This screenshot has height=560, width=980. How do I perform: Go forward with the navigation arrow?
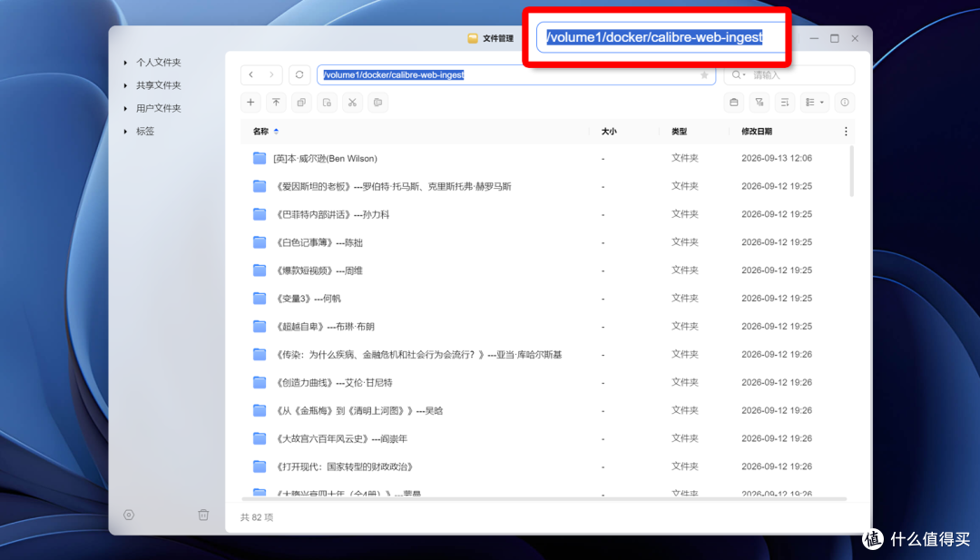pos(271,75)
